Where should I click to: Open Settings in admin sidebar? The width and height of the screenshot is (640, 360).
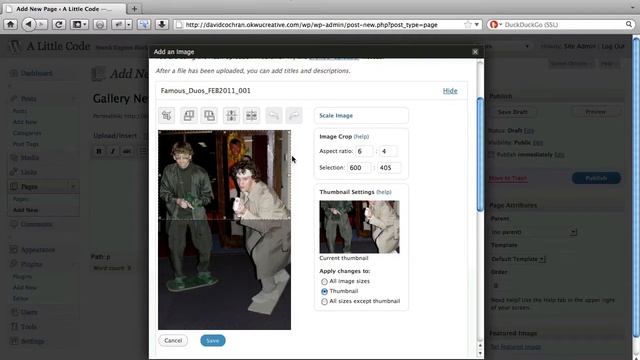point(32,341)
